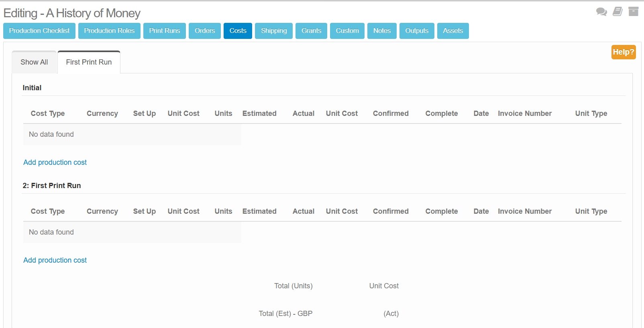
Task: Add production cost under First Print Run
Action: click(x=55, y=260)
